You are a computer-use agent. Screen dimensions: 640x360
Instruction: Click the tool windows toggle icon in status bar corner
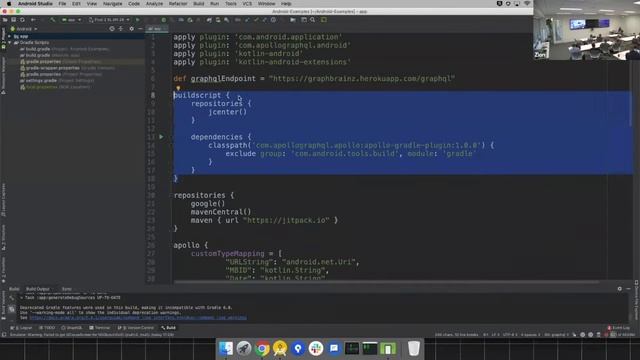(4, 335)
